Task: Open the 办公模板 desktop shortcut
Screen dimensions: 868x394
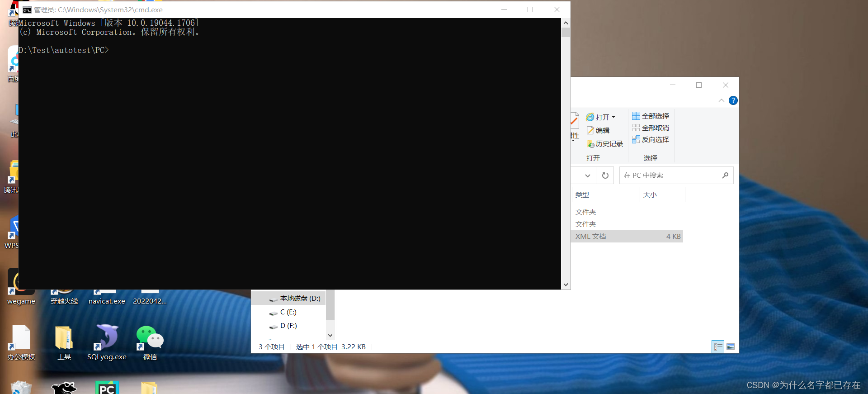Action: (x=21, y=342)
